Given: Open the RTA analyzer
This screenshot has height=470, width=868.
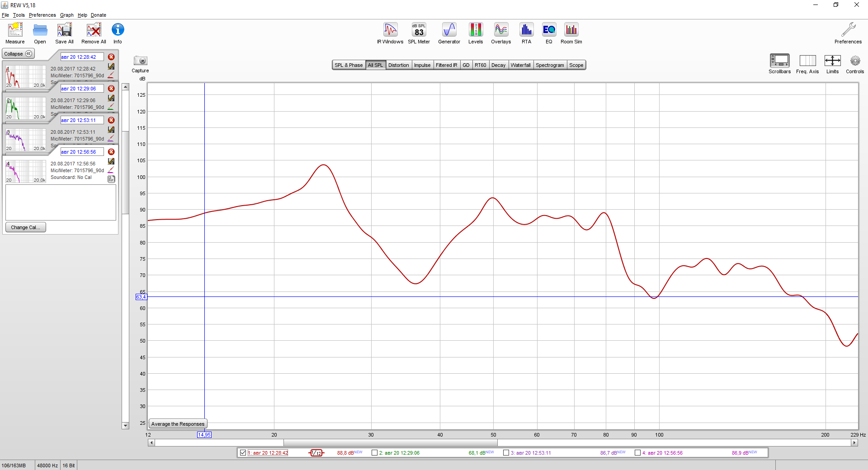Looking at the screenshot, I should [x=526, y=33].
